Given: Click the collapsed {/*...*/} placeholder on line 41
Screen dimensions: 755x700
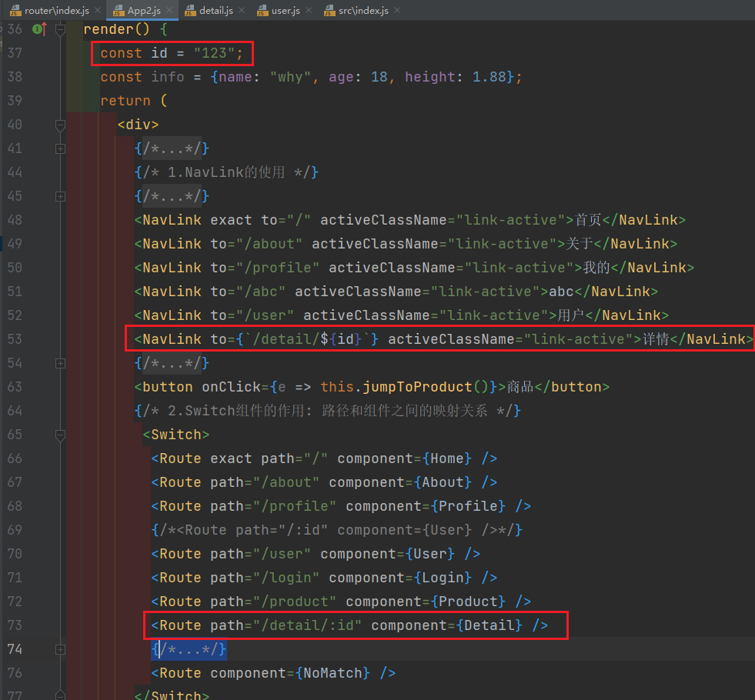Looking at the screenshot, I should [x=172, y=148].
